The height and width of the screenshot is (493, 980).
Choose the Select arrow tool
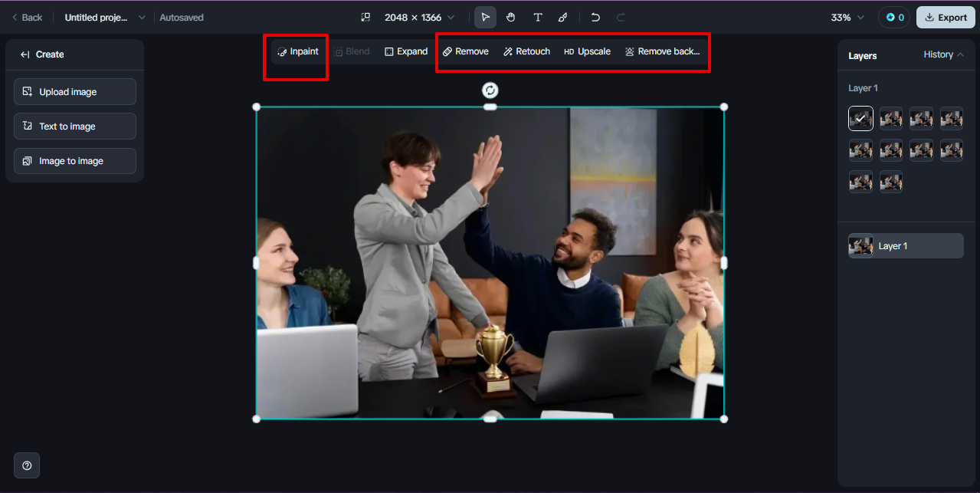(x=485, y=17)
